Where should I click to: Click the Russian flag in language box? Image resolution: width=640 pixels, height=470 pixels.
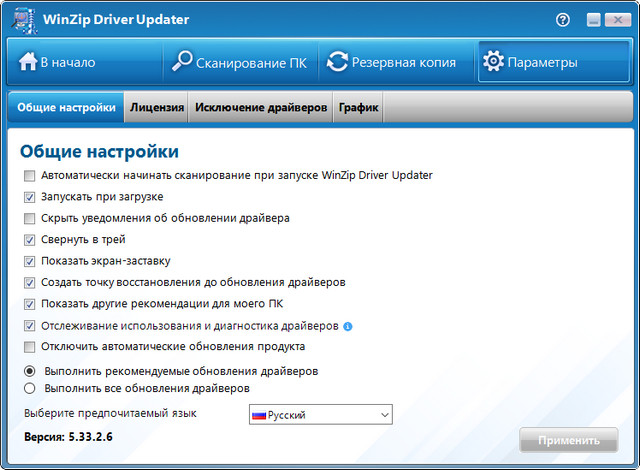(259, 415)
